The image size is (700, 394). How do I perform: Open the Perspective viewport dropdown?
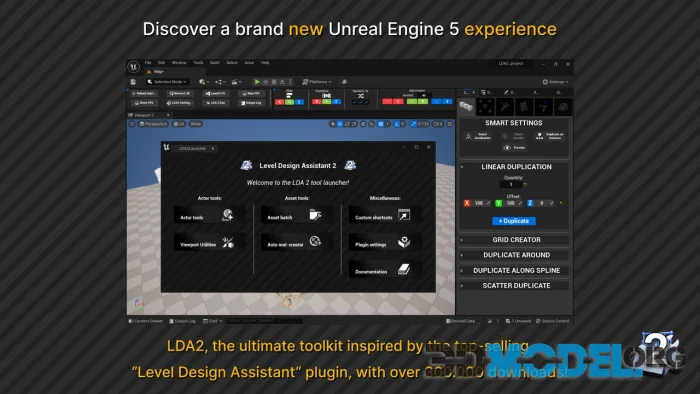[x=153, y=124]
